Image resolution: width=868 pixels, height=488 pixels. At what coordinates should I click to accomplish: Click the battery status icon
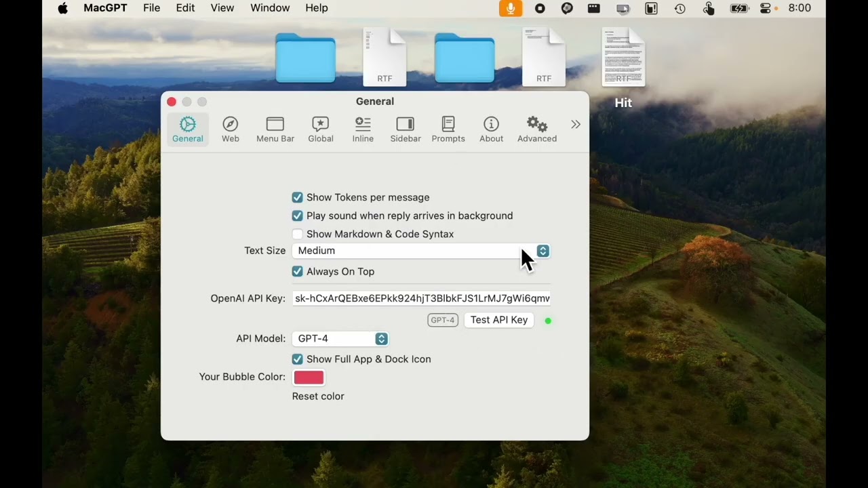[738, 8]
